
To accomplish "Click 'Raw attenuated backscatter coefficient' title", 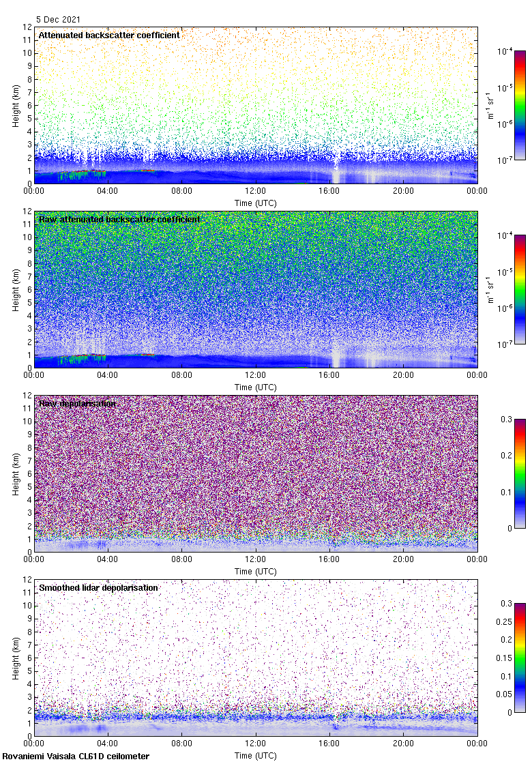I will tap(119, 219).
